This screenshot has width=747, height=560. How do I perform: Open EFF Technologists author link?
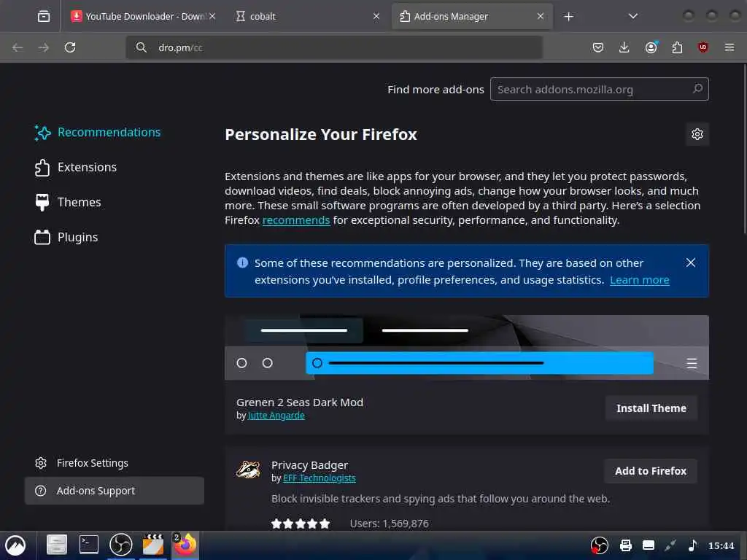pyautogui.click(x=320, y=478)
